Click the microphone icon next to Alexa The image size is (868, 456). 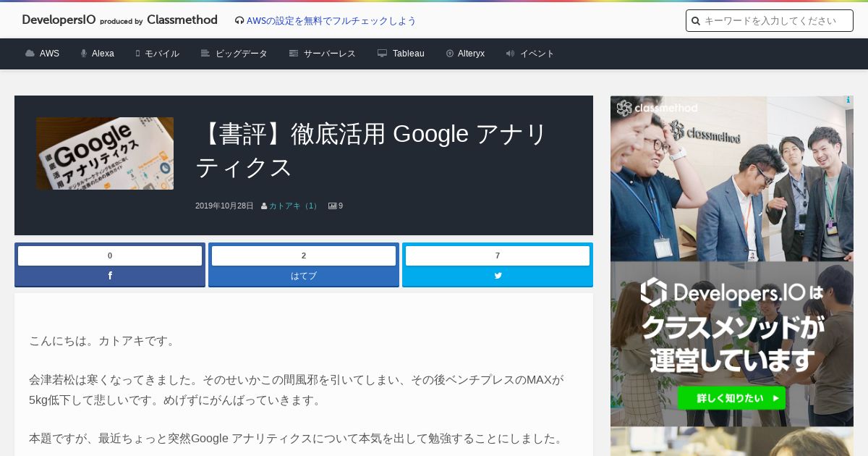(84, 54)
